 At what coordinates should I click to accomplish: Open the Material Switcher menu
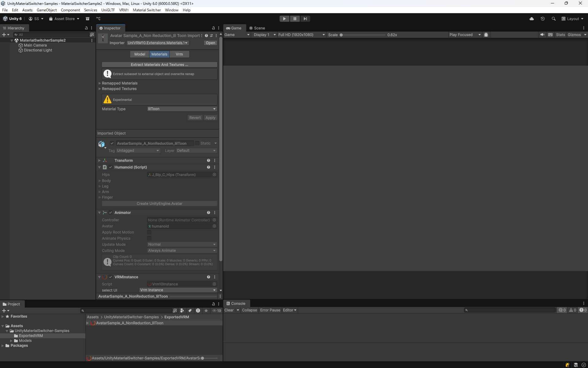point(147,10)
